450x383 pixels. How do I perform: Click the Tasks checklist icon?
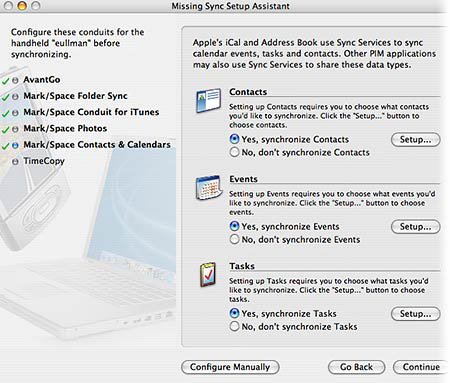208,275
